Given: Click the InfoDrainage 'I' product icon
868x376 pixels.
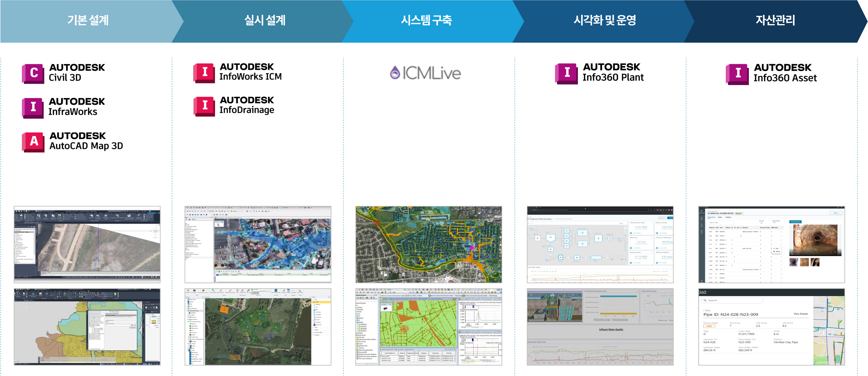Looking at the screenshot, I should tap(204, 107).
